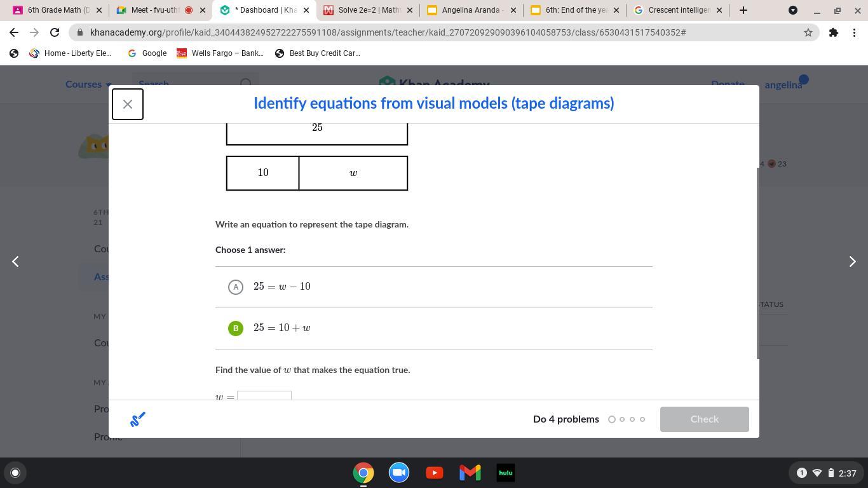
Task: Open the scratchpad pencil tool
Action: point(138,419)
